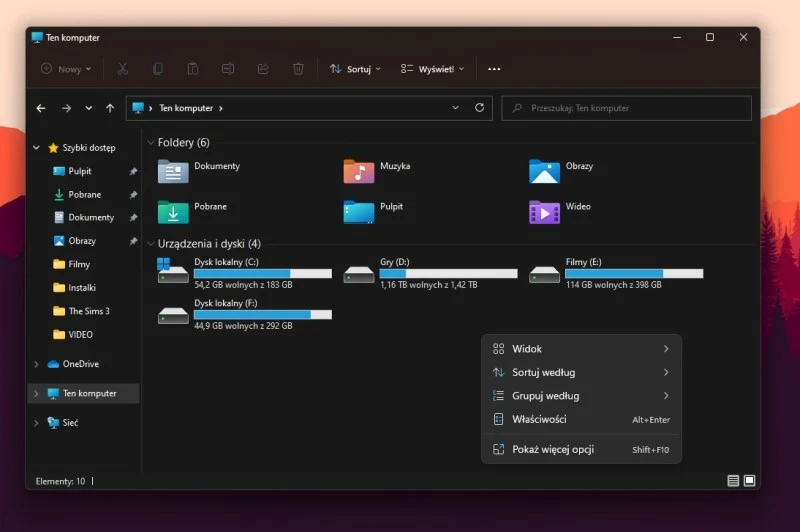This screenshot has width=800, height=532.
Task: Click the Delete trash icon in toolbar
Action: (x=298, y=69)
